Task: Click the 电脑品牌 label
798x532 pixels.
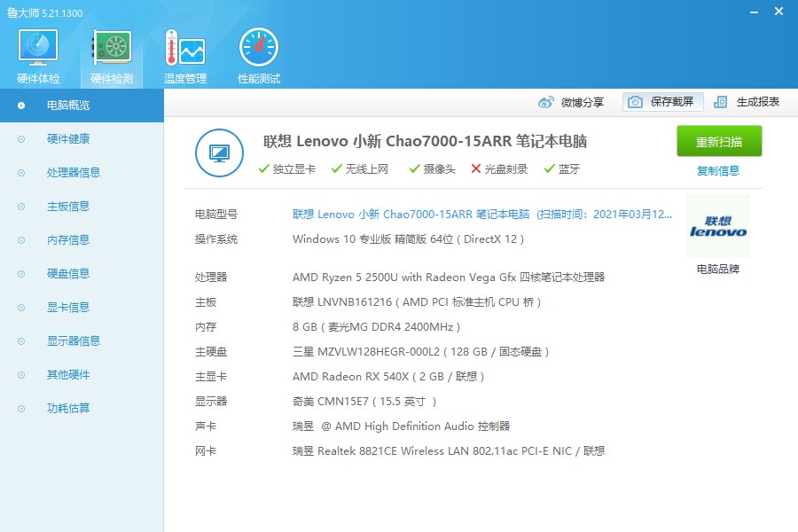Action: pos(718,269)
